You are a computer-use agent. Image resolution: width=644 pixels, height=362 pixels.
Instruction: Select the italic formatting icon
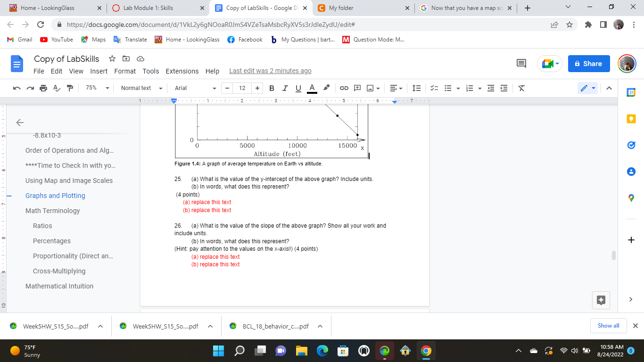pyautogui.click(x=285, y=88)
